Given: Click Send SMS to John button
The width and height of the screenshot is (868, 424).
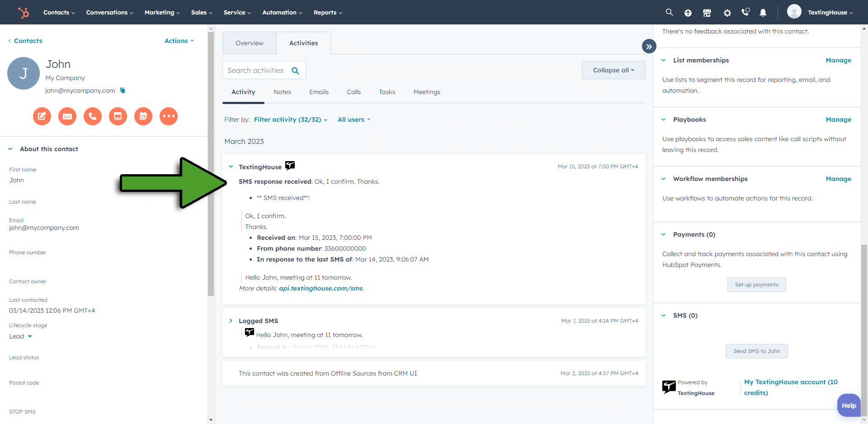Looking at the screenshot, I should [x=756, y=351].
